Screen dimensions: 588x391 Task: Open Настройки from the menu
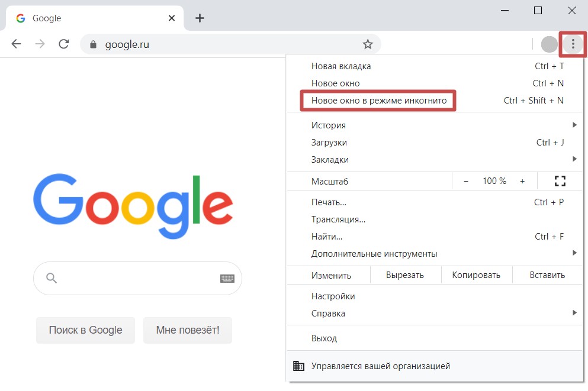333,296
